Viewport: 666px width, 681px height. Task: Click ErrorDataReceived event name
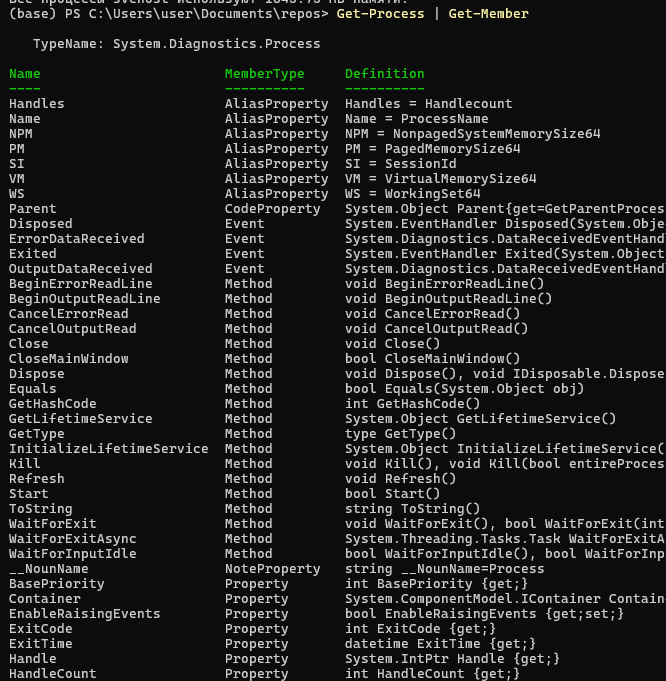(x=76, y=239)
